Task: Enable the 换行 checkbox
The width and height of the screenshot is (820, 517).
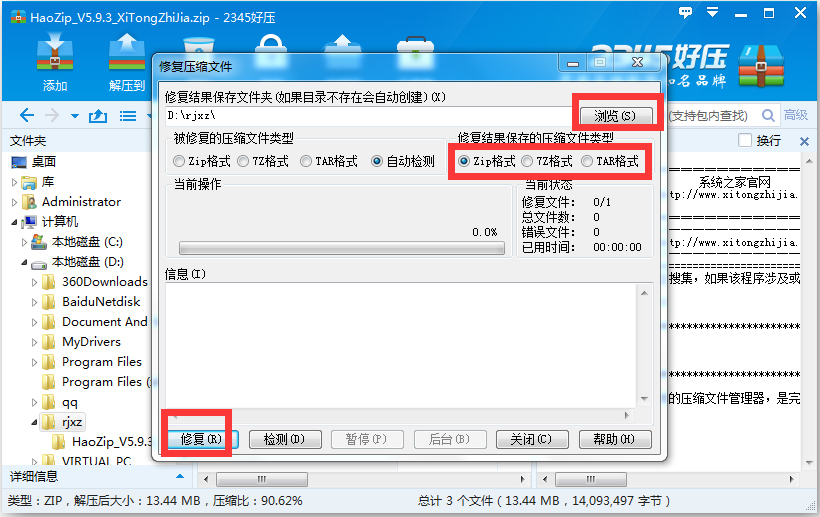Action: click(745, 140)
